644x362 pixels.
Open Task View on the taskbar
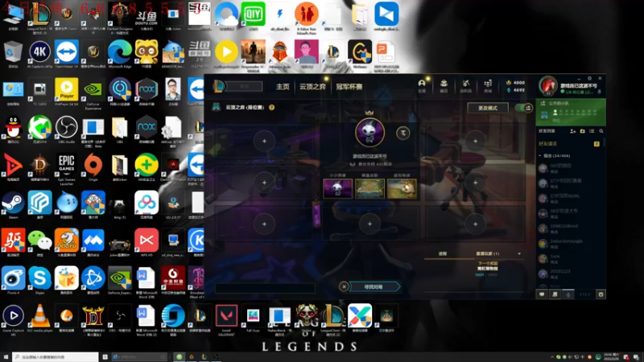click(105, 357)
